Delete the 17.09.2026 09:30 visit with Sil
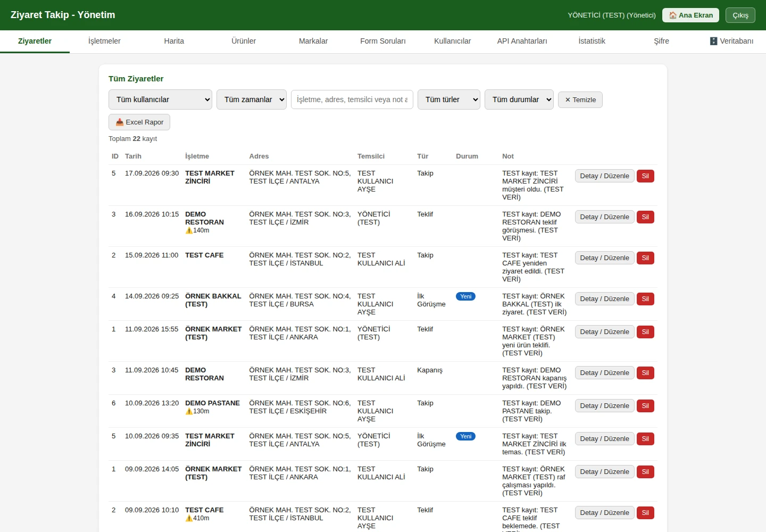Screen dimensions: 766x532 (645, 176)
